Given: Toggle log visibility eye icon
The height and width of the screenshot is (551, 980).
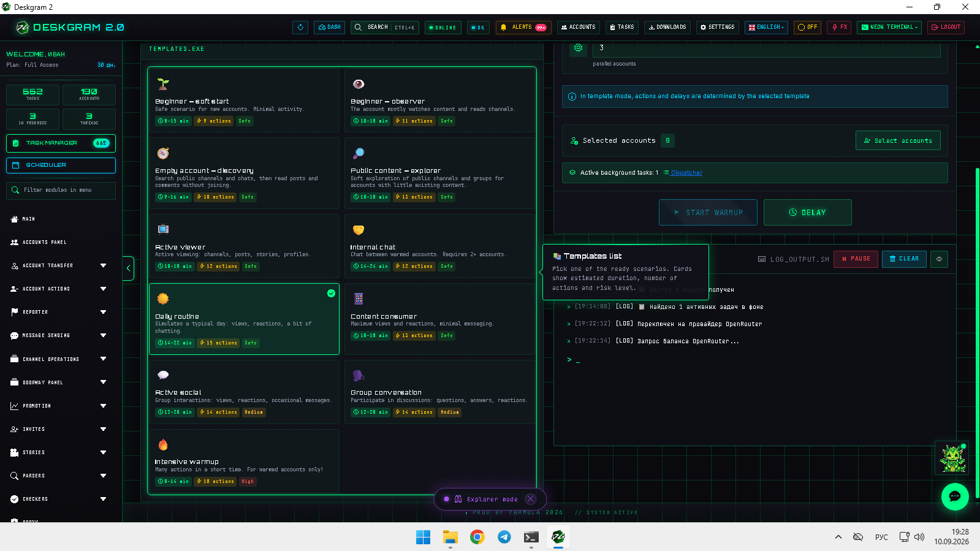Looking at the screenshot, I should point(939,259).
